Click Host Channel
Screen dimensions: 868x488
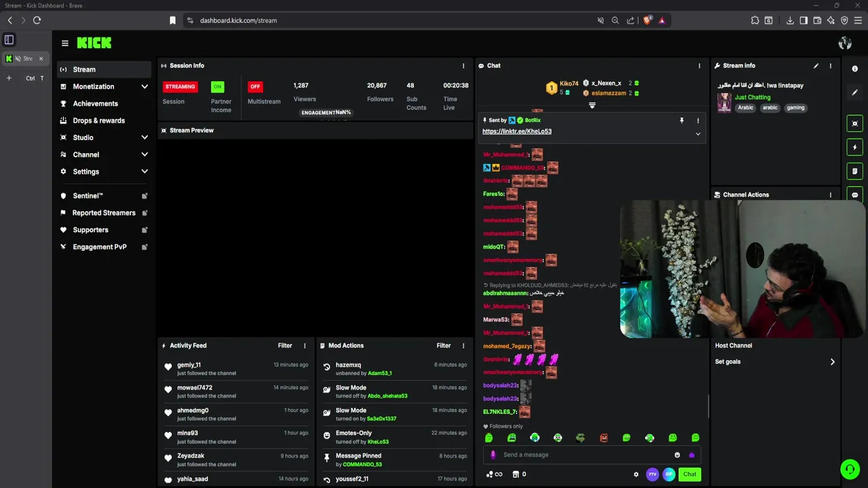tap(733, 346)
